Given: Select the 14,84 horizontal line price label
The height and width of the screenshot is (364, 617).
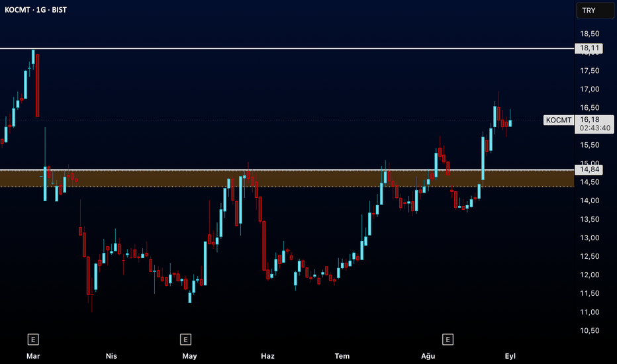Looking at the screenshot, I should click(x=589, y=169).
